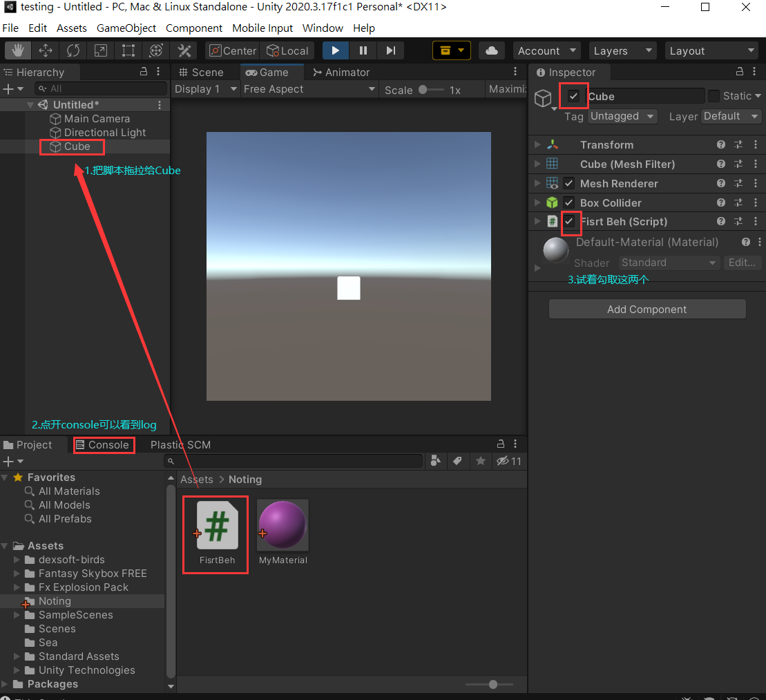Save search with star icon
Image resolution: width=766 pixels, height=700 pixels.
481,461
